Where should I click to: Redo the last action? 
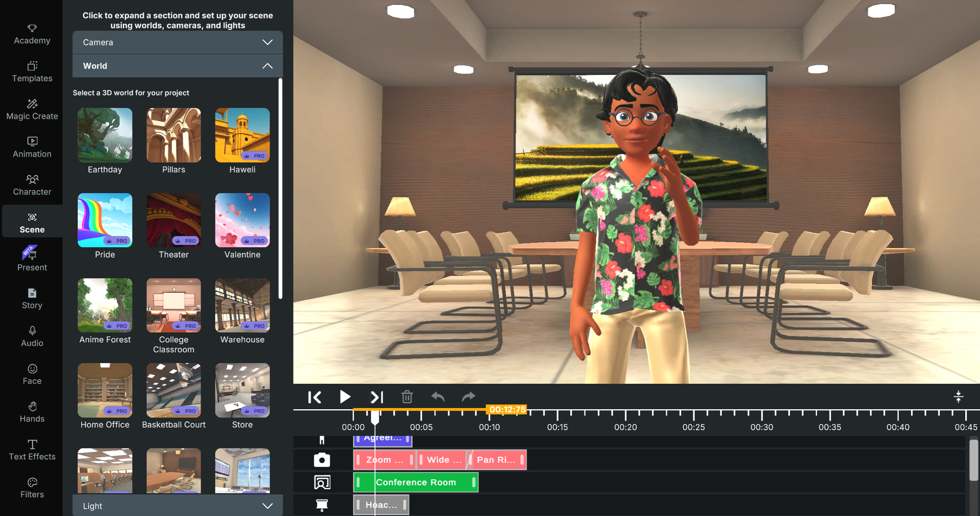tap(468, 397)
